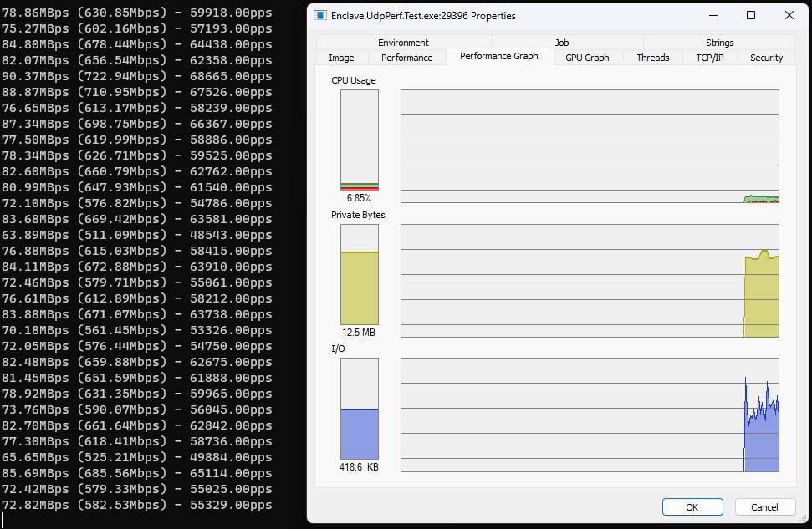Open the GPU Graph tab
Viewport: 812px width, 529px height.
click(x=587, y=58)
